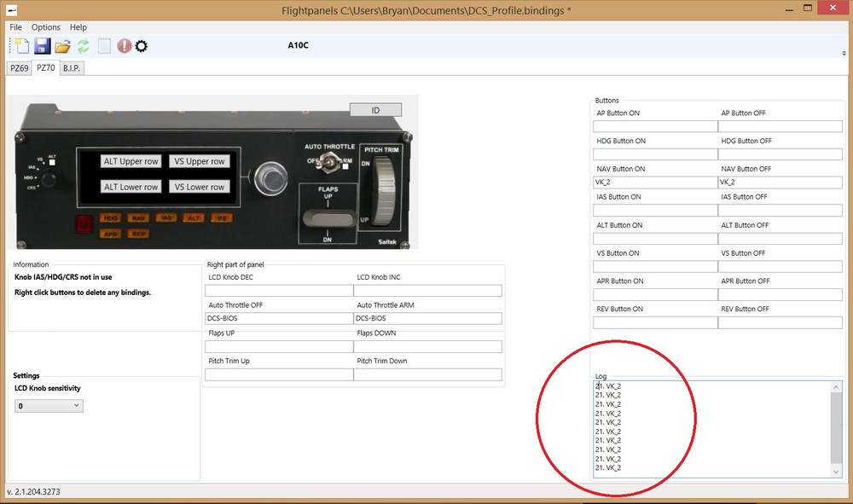Click the NAV button on panel image
This screenshot has height=504, width=853.
(138, 218)
